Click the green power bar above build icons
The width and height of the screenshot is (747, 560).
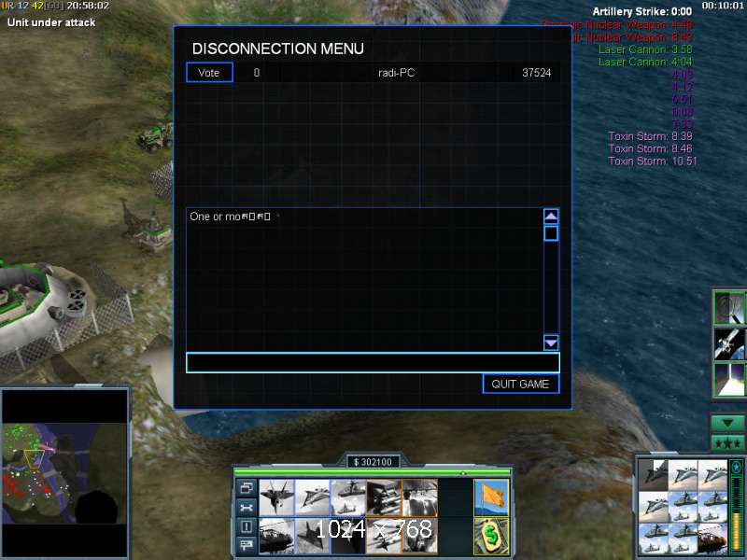tap(373, 472)
